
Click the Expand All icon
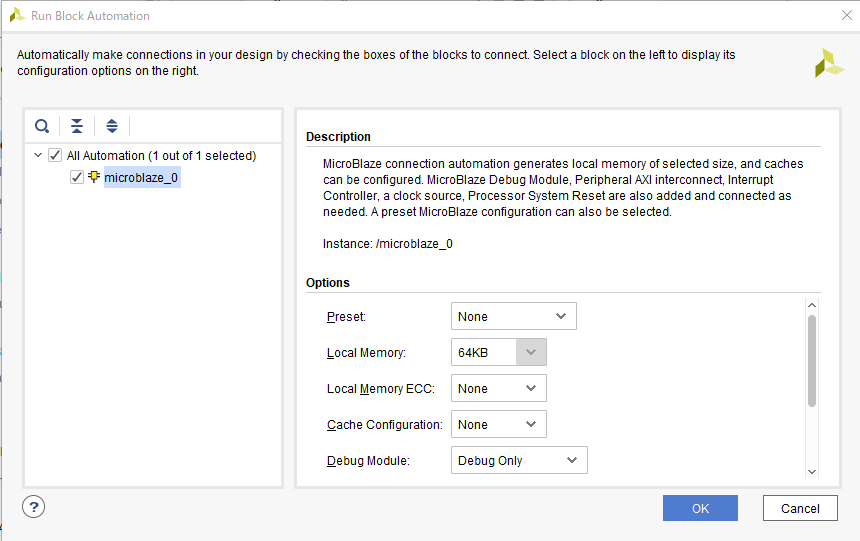click(112, 126)
